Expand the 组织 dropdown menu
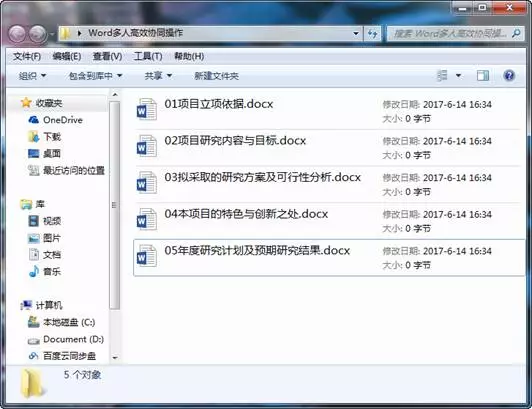Viewport: 532px width, 409px height. click(x=32, y=76)
